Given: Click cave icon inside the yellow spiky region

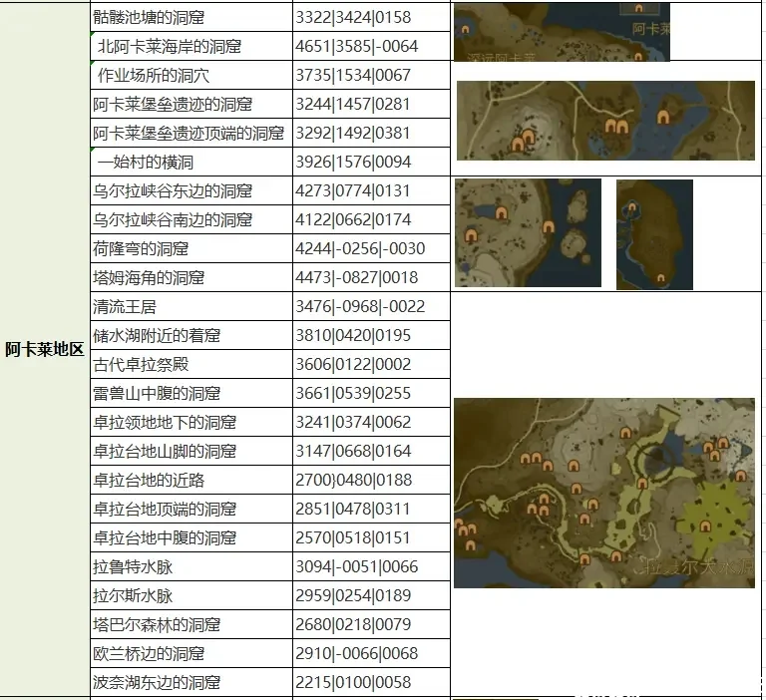Looking at the screenshot, I should pos(706,527).
